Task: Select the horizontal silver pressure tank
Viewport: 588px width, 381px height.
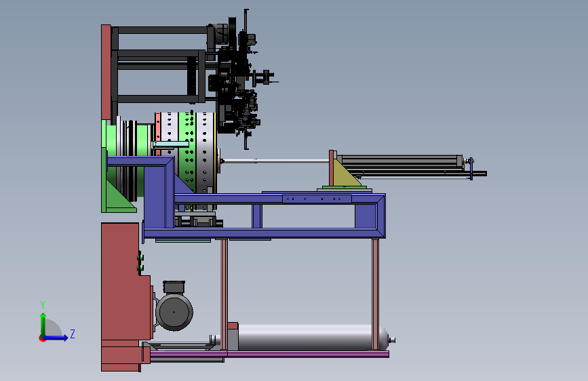Action: pyautogui.click(x=312, y=338)
